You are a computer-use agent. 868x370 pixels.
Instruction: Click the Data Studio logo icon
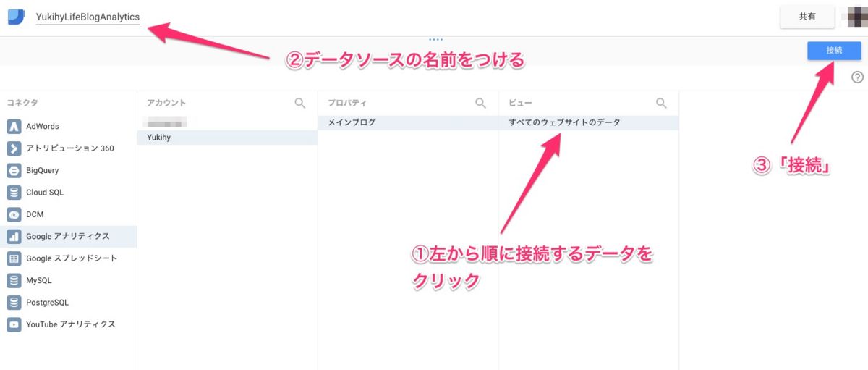pos(15,16)
